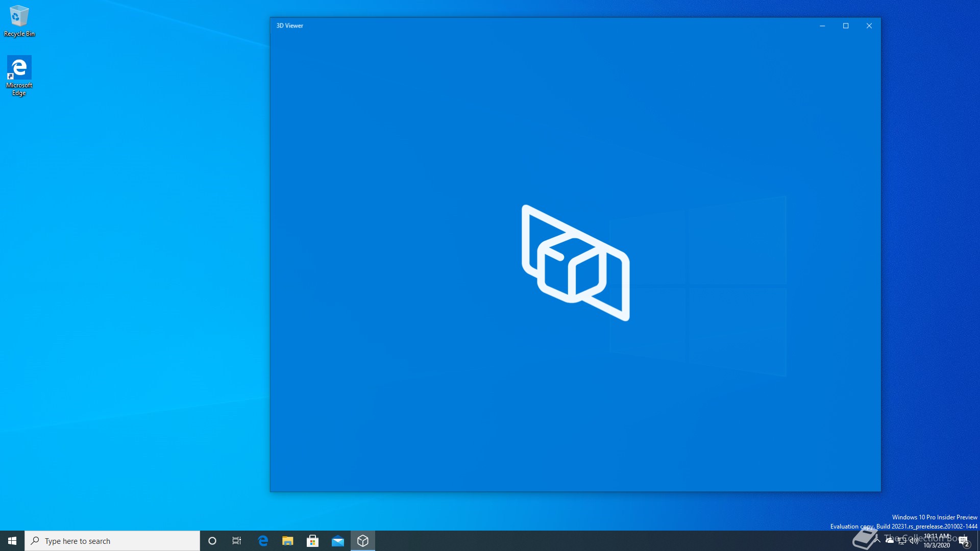Click the 3D Viewer taskbar icon
The width and height of the screenshot is (980, 551).
pos(363,541)
